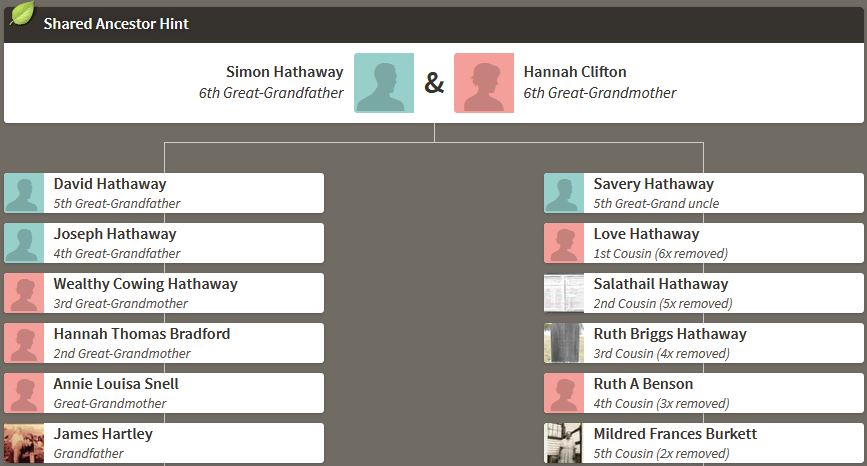This screenshot has width=867, height=466.
Task: Open Hannah Clifton's profile name link
Action: tap(575, 72)
